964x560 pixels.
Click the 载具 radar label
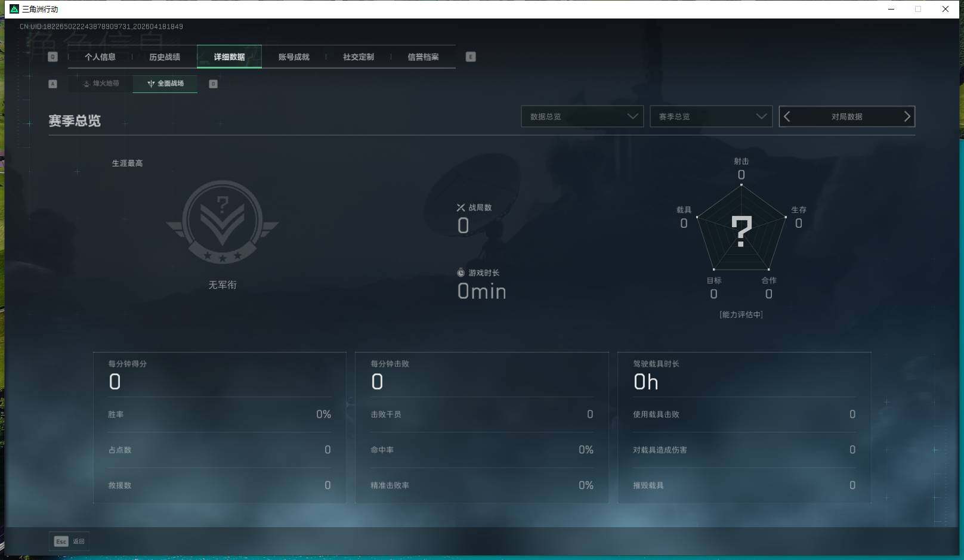pyautogui.click(x=684, y=210)
